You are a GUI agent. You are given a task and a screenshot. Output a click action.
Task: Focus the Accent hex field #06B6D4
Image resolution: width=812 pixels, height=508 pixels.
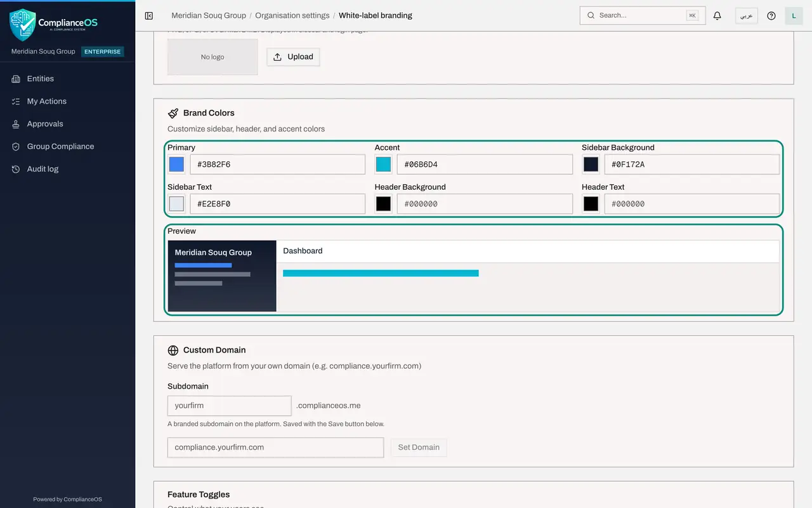coord(485,164)
